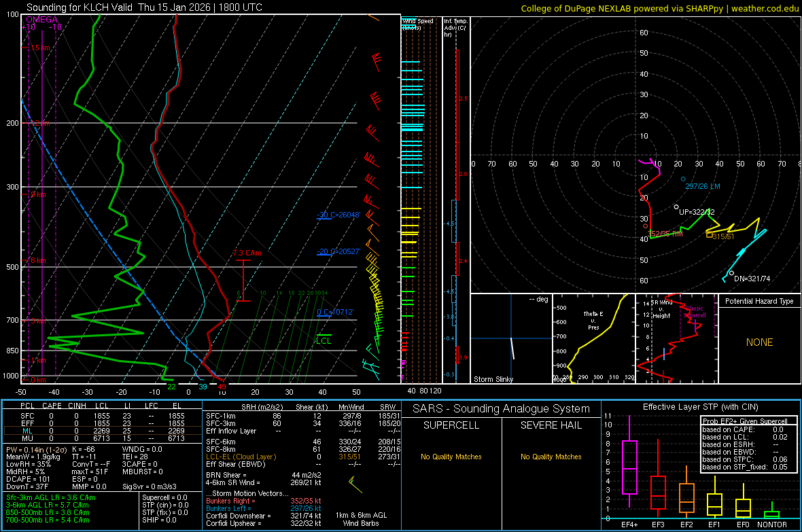Screen dimensions: 802x532
Task: Select the 700-500mb LR lapse rate line
Action: click(48, 520)
